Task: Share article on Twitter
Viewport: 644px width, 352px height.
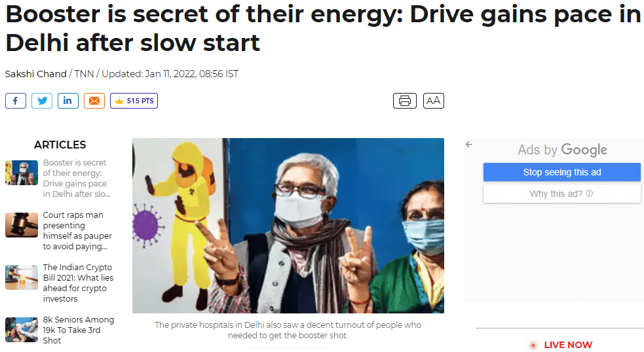Action: 42,101
